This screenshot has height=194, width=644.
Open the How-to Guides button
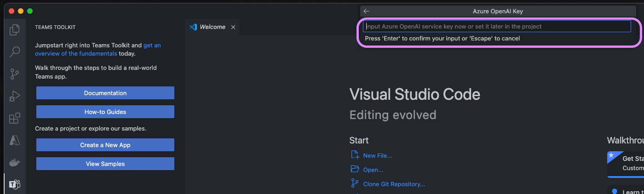(x=105, y=112)
